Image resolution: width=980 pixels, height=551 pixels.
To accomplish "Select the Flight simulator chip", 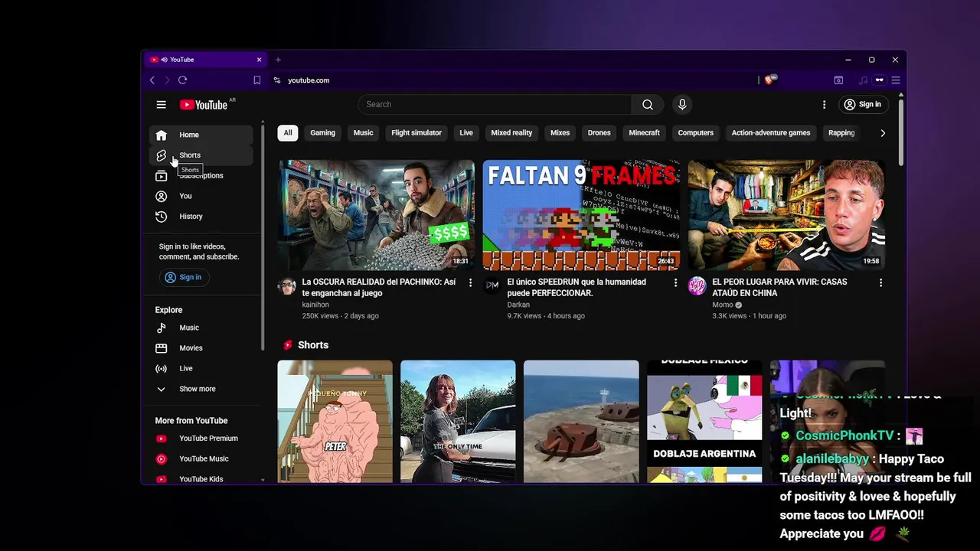I will pyautogui.click(x=416, y=133).
